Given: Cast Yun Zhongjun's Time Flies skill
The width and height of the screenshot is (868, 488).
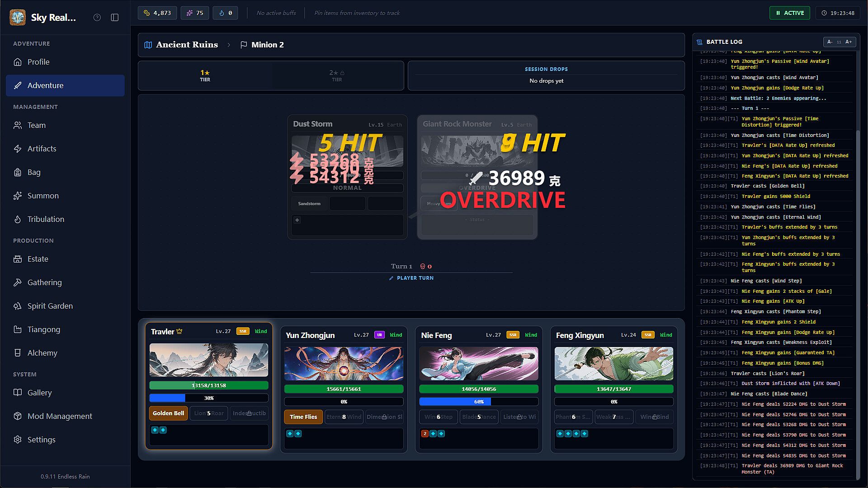Looking at the screenshot, I should [303, 417].
